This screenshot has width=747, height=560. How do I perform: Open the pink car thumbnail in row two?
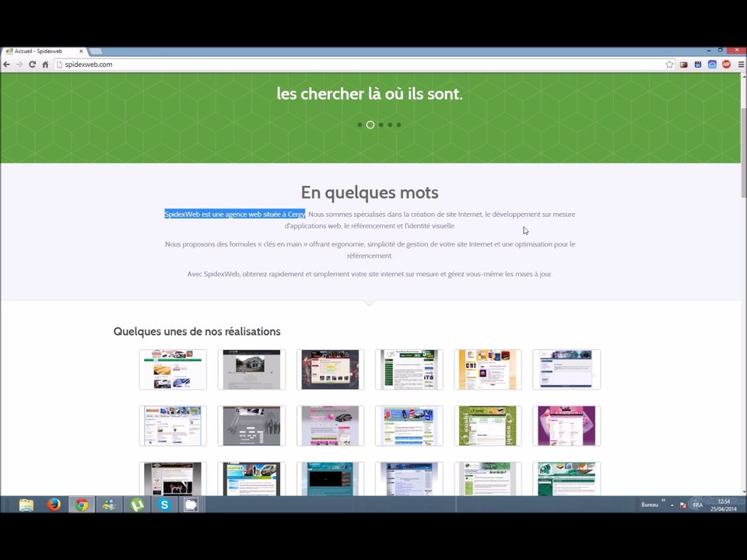(330, 425)
